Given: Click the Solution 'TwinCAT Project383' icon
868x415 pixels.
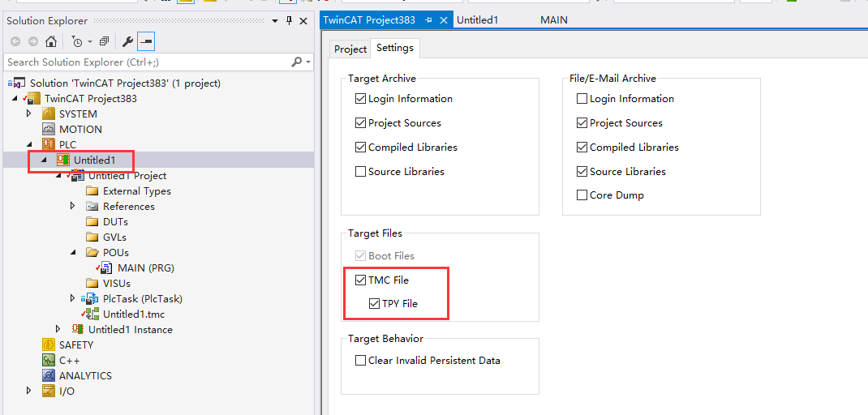Looking at the screenshot, I should pyautogui.click(x=16, y=83).
